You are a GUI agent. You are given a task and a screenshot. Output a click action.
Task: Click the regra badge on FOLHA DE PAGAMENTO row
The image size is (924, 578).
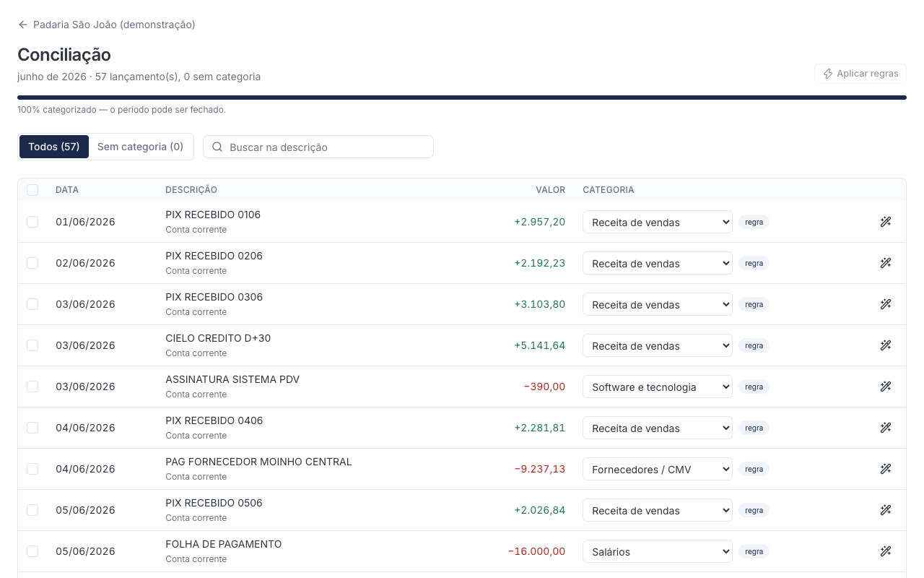coord(754,551)
